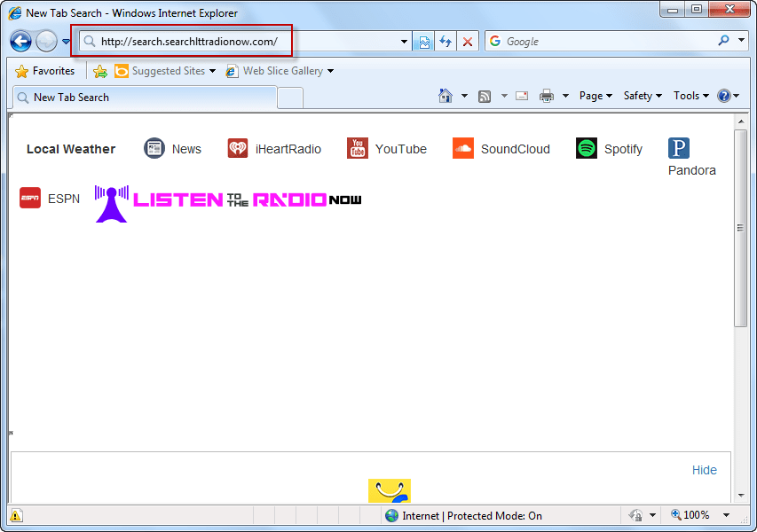Open the recent pages dropdown arrow
This screenshot has width=757, height=532.
(x=67, y=42)
